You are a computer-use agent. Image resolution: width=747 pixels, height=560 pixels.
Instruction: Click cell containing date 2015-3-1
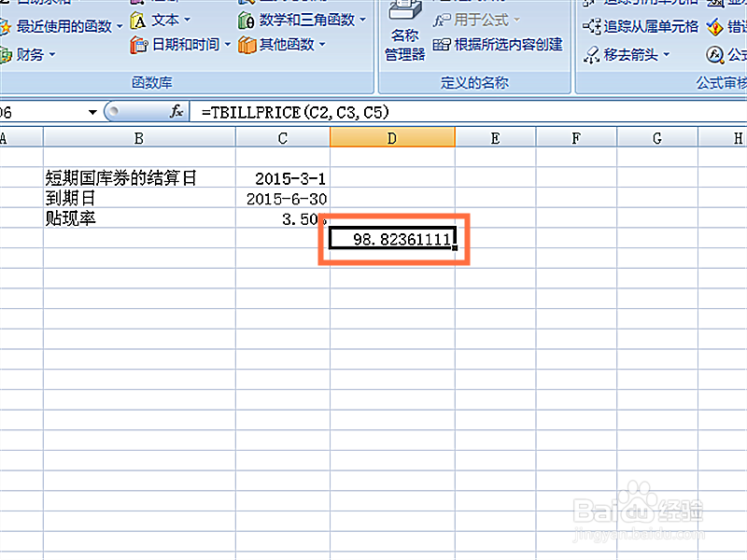[283, 178]
